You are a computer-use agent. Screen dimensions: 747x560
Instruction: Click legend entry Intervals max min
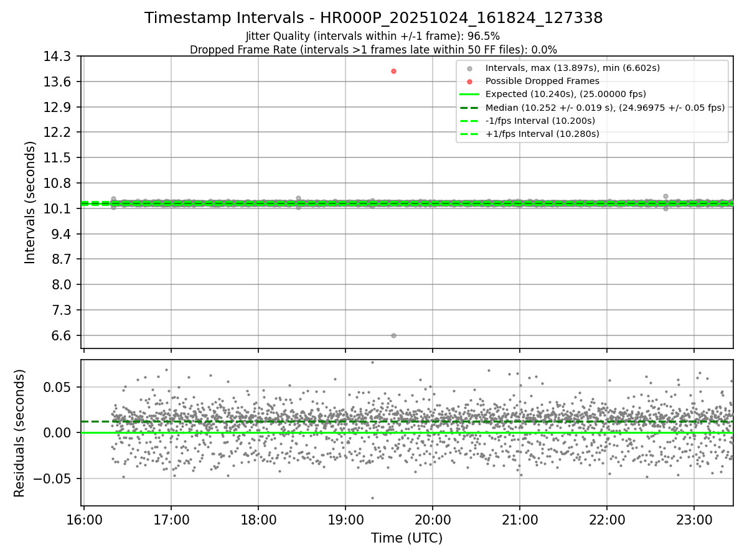(x=573, y=68)
